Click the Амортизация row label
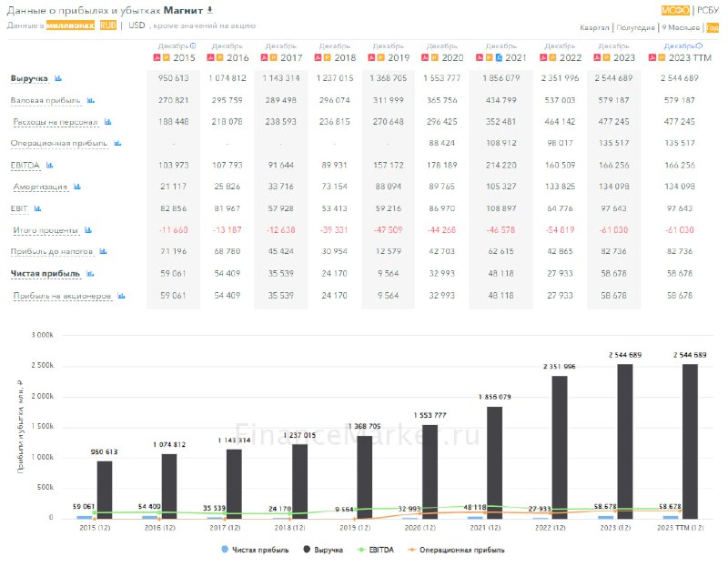Viewport: 728px width, 567px height. (x=40, y=187)
